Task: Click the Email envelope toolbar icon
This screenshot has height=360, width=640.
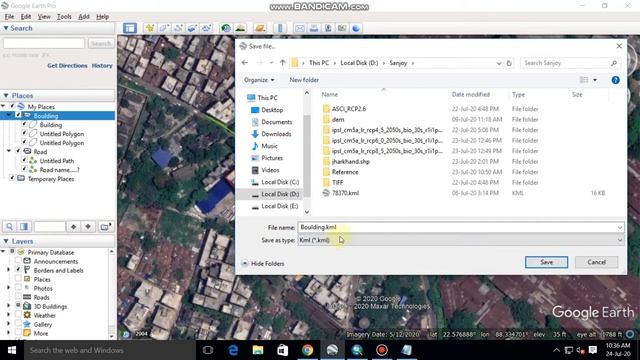Action: [300, 28]
